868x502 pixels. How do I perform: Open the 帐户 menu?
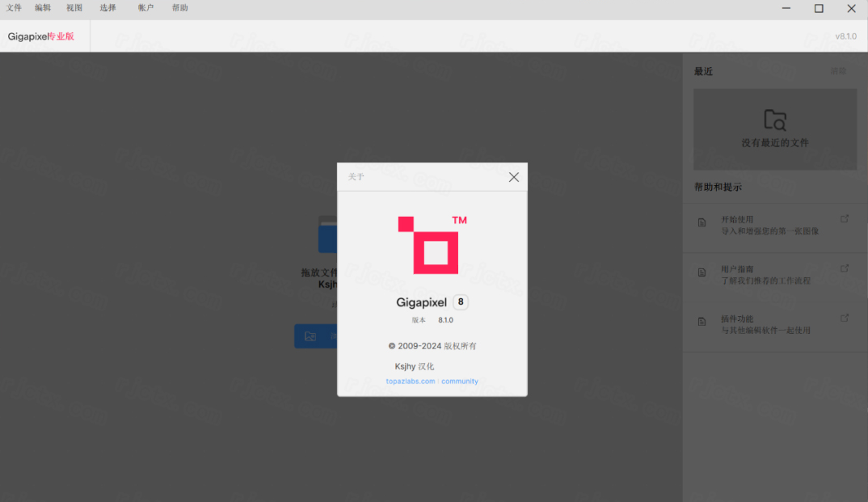tap(145, 8)
